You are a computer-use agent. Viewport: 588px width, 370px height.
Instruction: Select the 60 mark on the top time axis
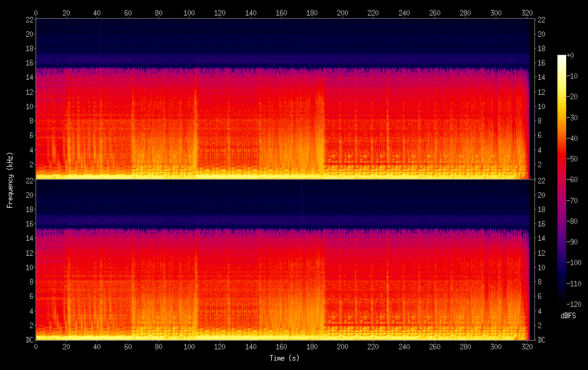(128, 12)
